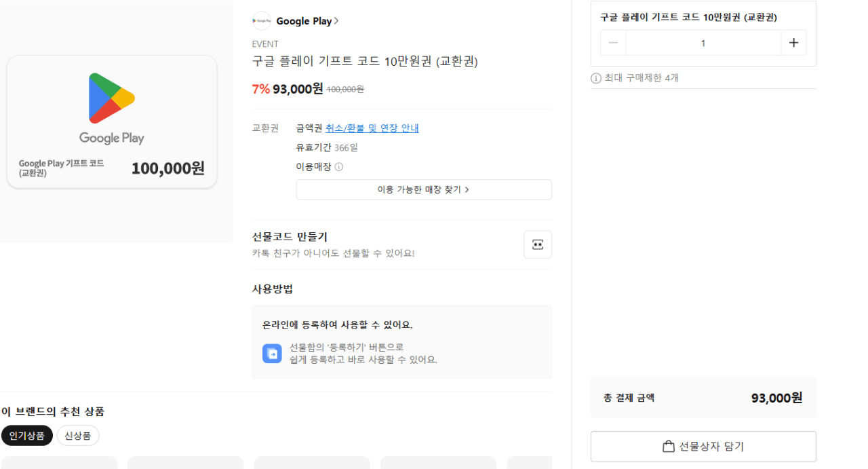The image size is (868, 469).
Task: Click the 선물상자 담기 button
Action: point(703,446)
